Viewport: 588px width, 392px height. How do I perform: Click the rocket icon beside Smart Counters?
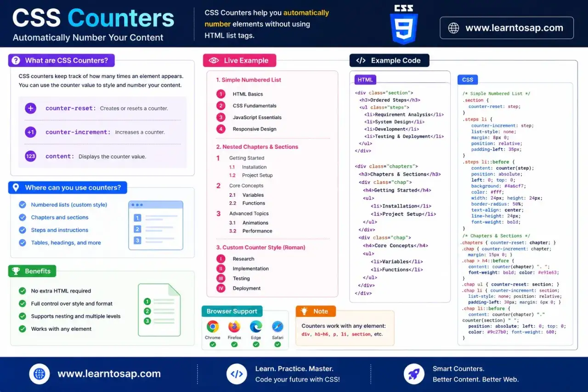414,374
